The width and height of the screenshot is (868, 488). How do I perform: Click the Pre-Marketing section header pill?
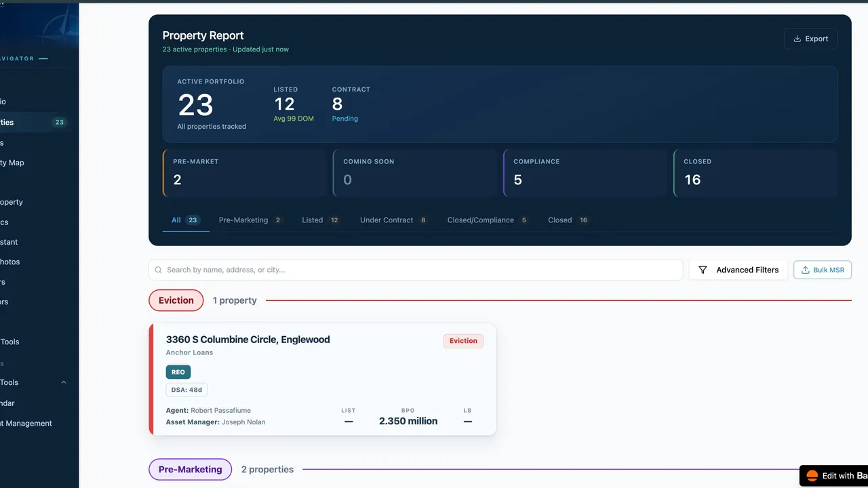[190, 469]
